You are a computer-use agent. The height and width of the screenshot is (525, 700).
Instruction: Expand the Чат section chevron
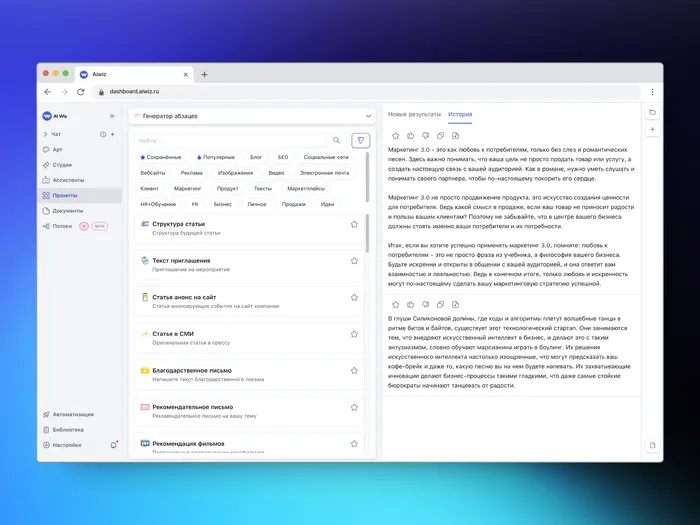point(46,134)
